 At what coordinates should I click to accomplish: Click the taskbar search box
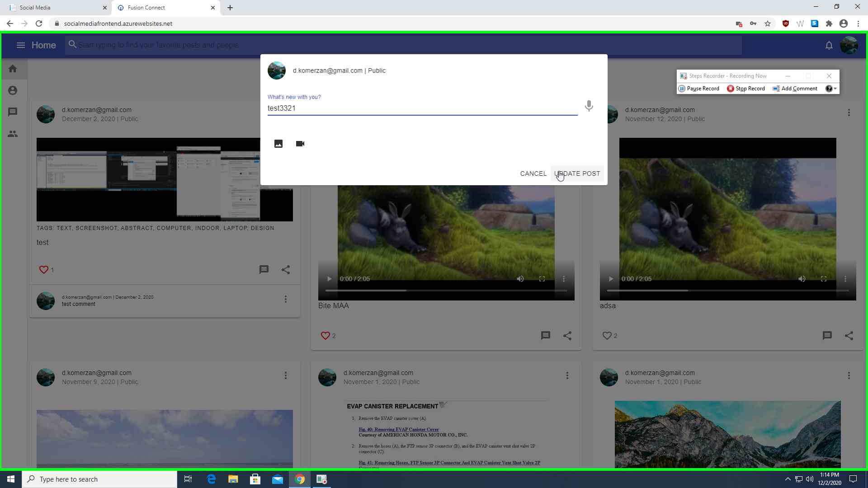pyautogui.click(x=99, y=479)
